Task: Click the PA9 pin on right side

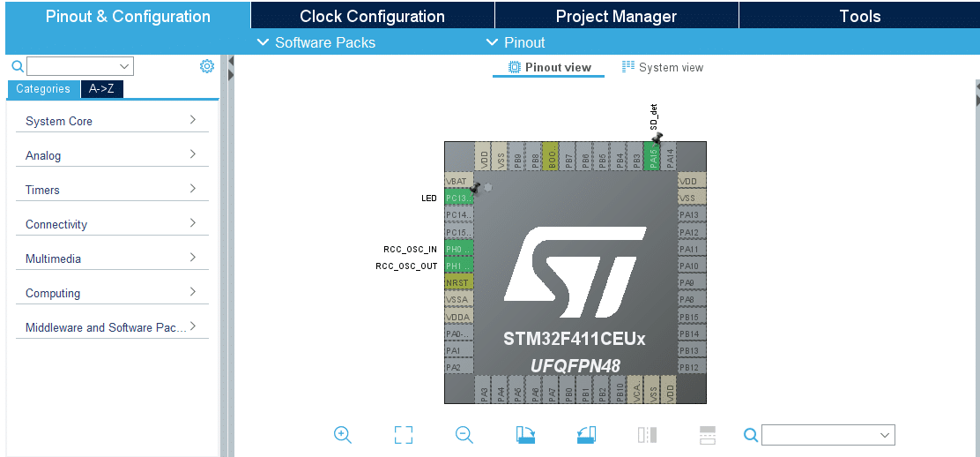Action: (x=692, y=283)
